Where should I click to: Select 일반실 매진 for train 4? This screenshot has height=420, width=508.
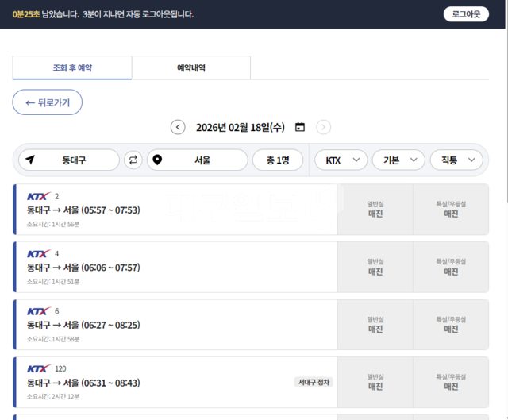click(375, 267)
